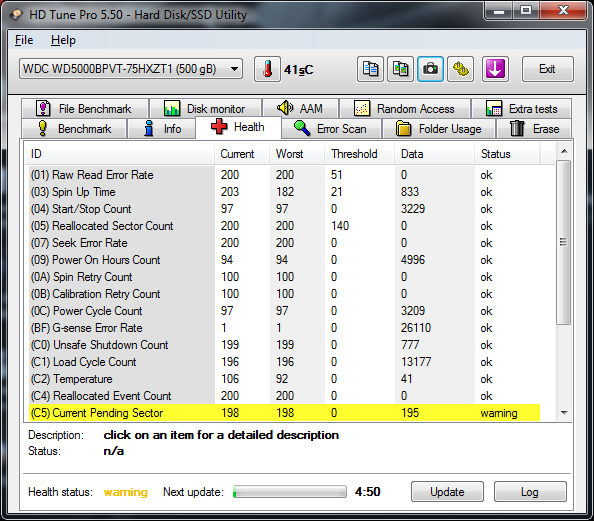Image resolution: width=594 pixels, height=521 pixels.
Task: Open the Help menu
Action: coord(63,40)
